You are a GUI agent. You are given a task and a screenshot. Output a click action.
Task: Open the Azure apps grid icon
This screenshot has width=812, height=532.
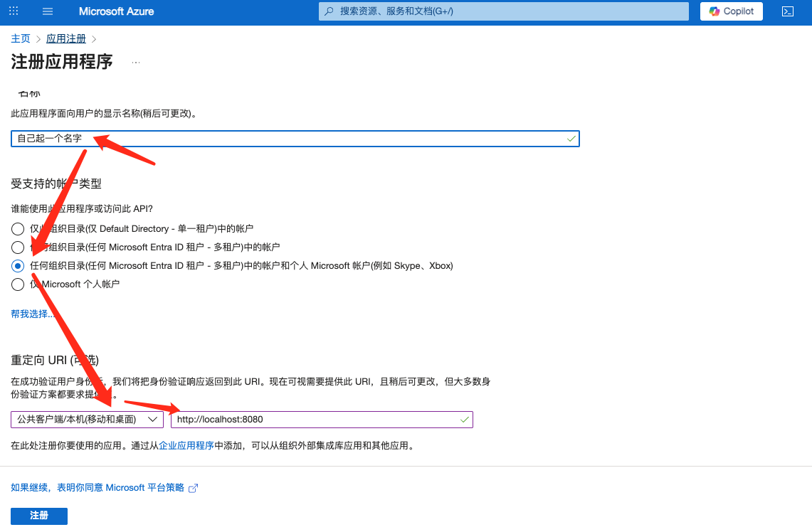[14, 11]
